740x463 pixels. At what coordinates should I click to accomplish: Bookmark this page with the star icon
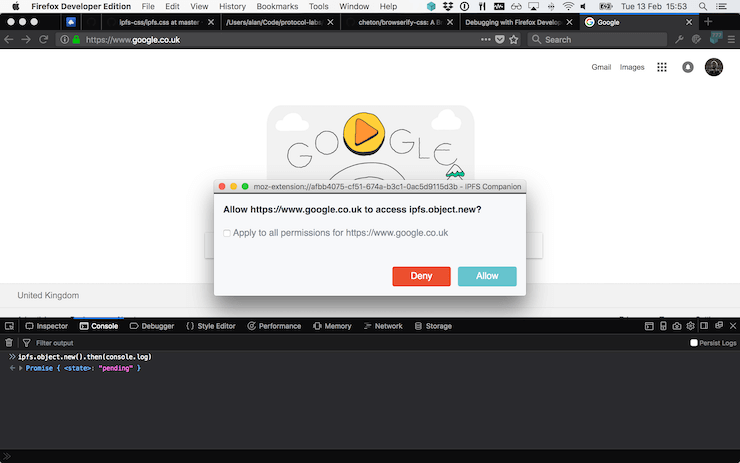click(x=514, y=39)
